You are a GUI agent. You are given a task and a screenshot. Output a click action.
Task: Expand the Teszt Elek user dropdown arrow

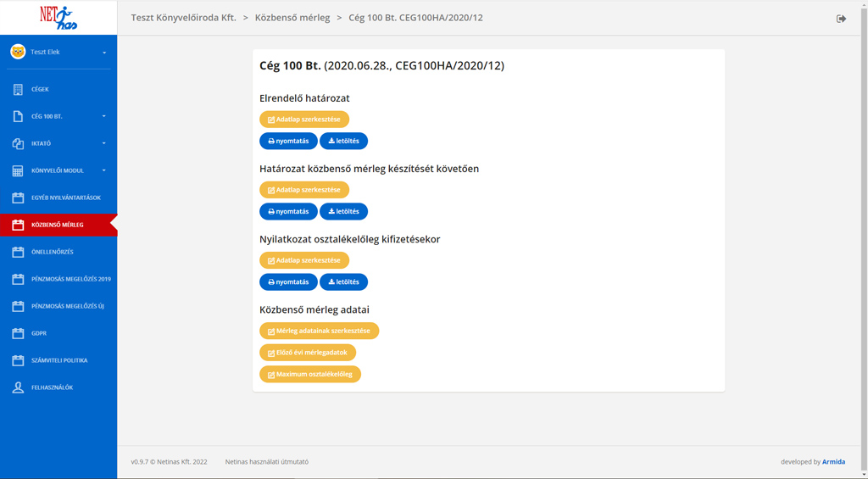tap(104, 53)
